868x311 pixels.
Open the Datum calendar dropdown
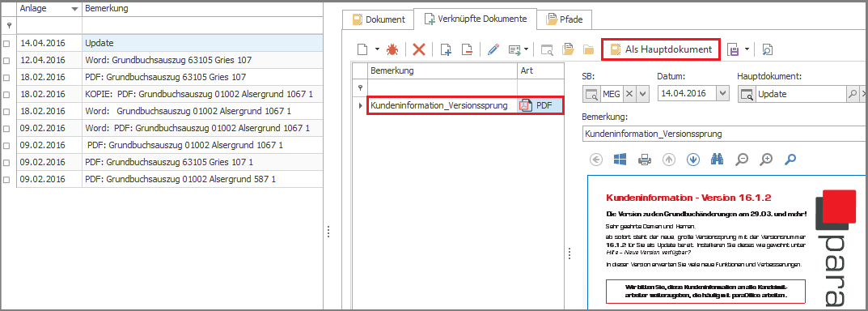coord(723,94)
